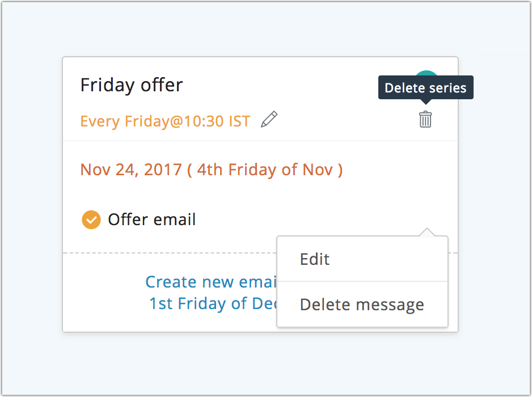Click the Every Friday@10:30 IST schedule text

[x=165, y=121]
